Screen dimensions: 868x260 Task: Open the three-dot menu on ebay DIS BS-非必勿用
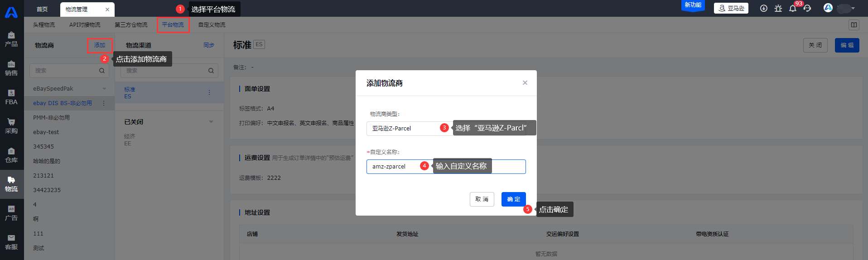click(x=104, y=103)
